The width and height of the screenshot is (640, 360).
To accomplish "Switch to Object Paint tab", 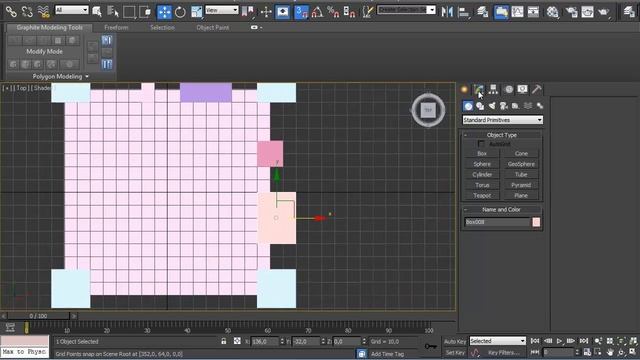I will [x=213, y=27].
